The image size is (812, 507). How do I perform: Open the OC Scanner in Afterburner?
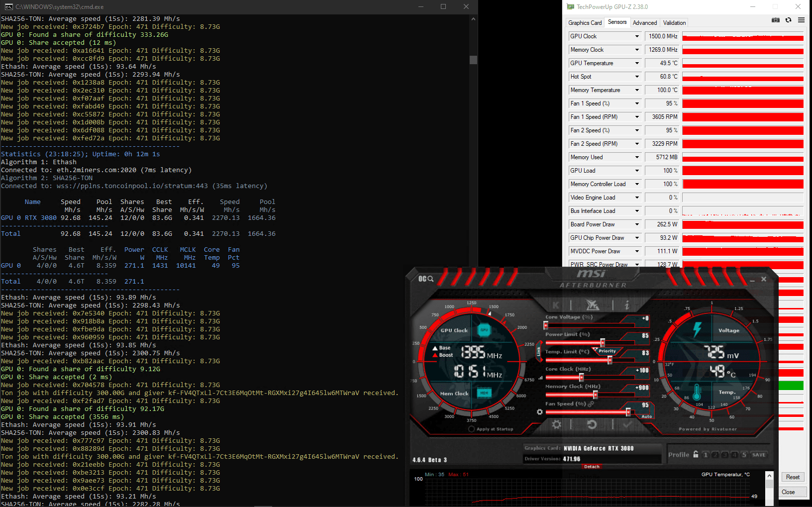(x=425, y=279)
